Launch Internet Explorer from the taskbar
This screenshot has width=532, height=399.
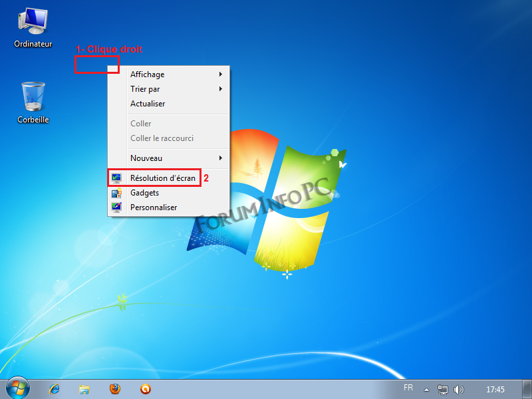pos(55,389)
